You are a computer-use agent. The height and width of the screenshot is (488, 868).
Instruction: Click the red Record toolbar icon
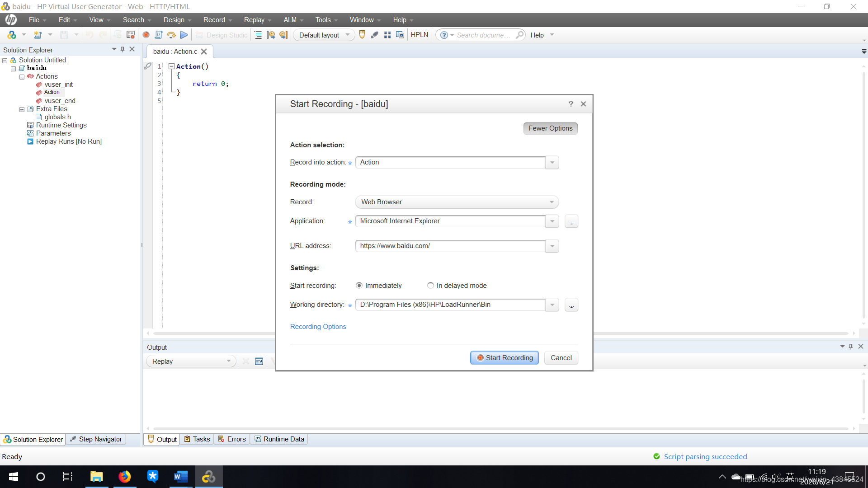point(146,35)
